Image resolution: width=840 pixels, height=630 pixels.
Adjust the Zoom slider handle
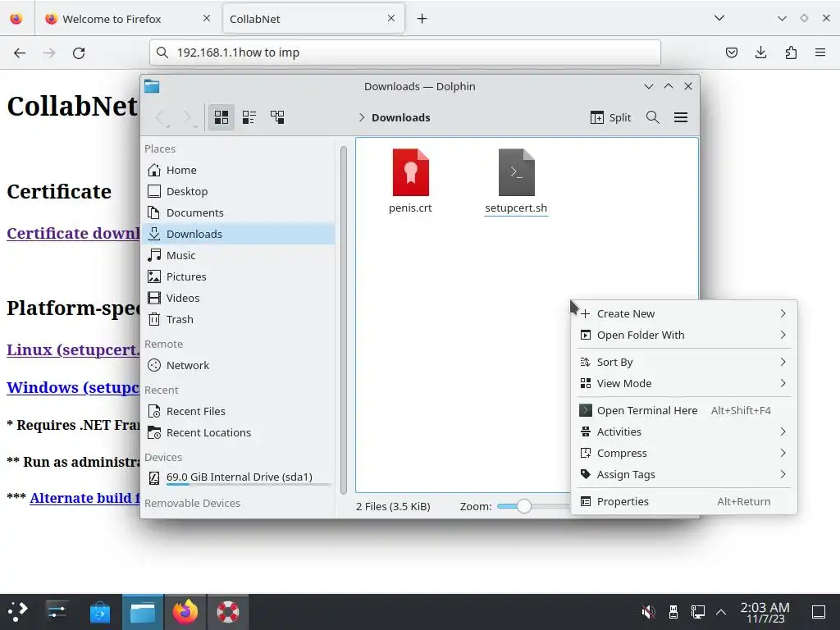click(x=524, y=506)
